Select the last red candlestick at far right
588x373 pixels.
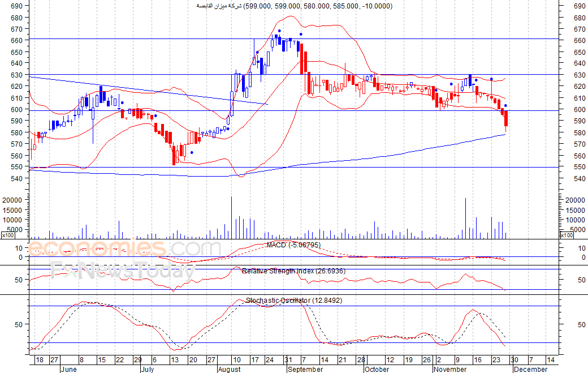506,118
